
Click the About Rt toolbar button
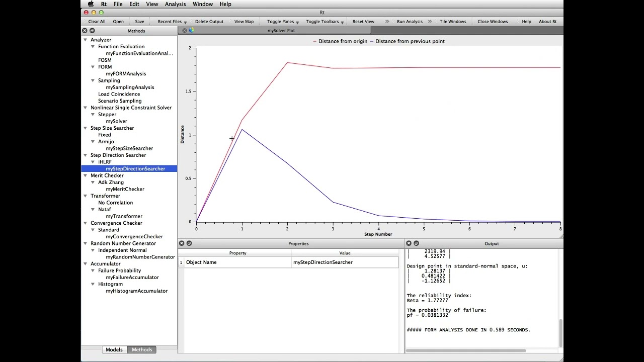point(547,22)
